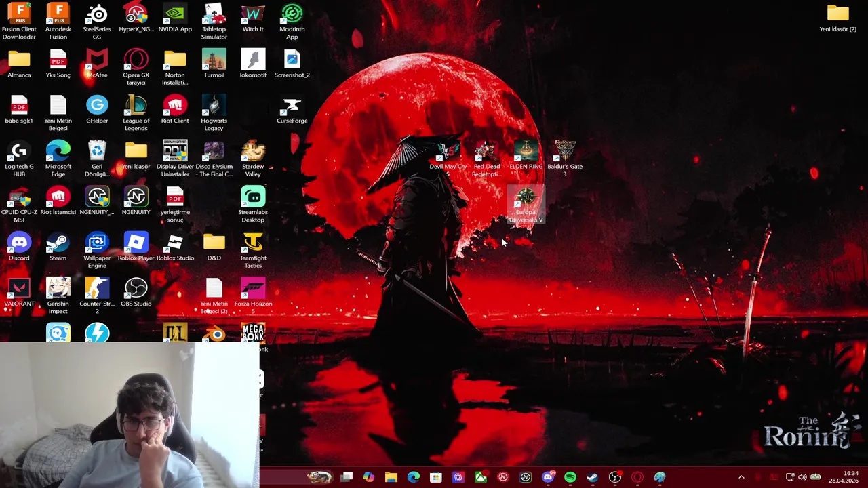Open the CurseForge desktop icon
The height and width of the screenshot is (488, 868).
click(292, 110)
